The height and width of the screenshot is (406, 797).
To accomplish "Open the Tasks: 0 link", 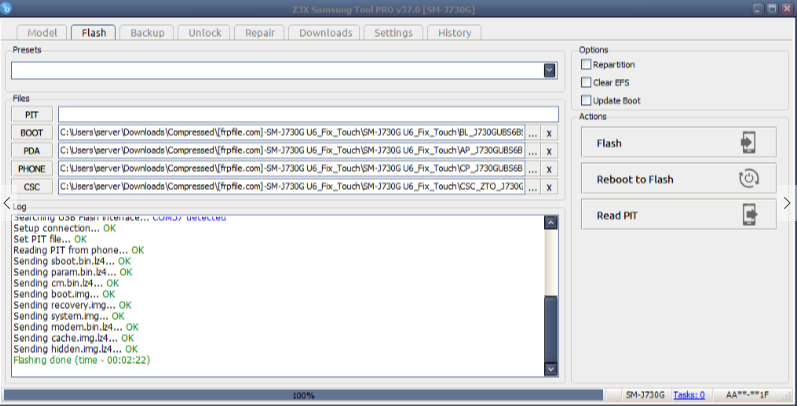I will 689,395.
